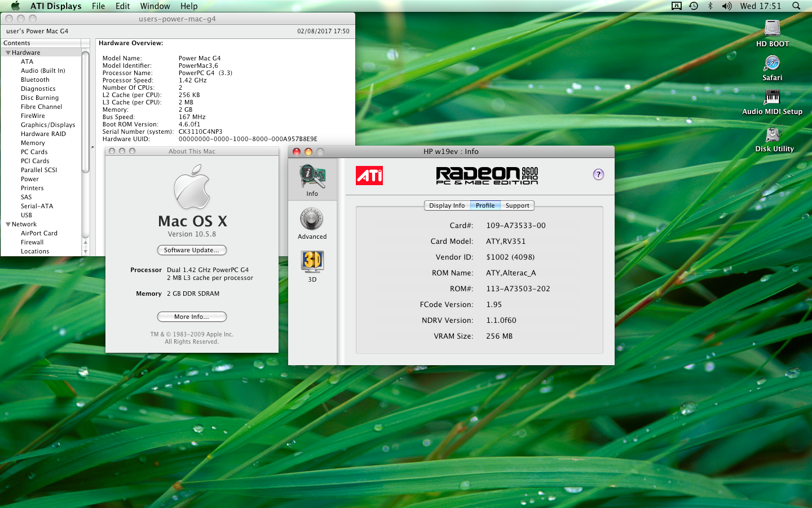The image size is (812, 508).
Task: Switch to the Support tab
Action: 517,205
